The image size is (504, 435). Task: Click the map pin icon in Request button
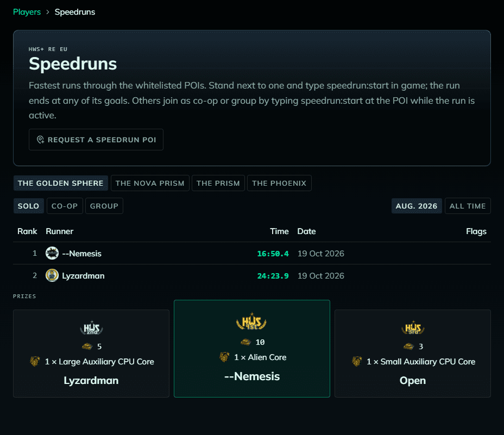click(x=41, y=140)
